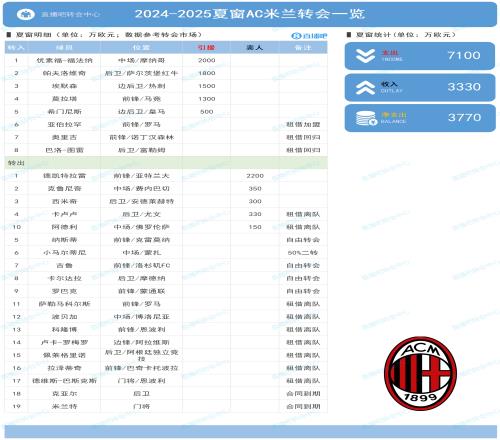Image resolution: width=500 pixels, height=440 pixels.
Task: Click player name 亚伯拉罕
Action: tap(64, 125)
